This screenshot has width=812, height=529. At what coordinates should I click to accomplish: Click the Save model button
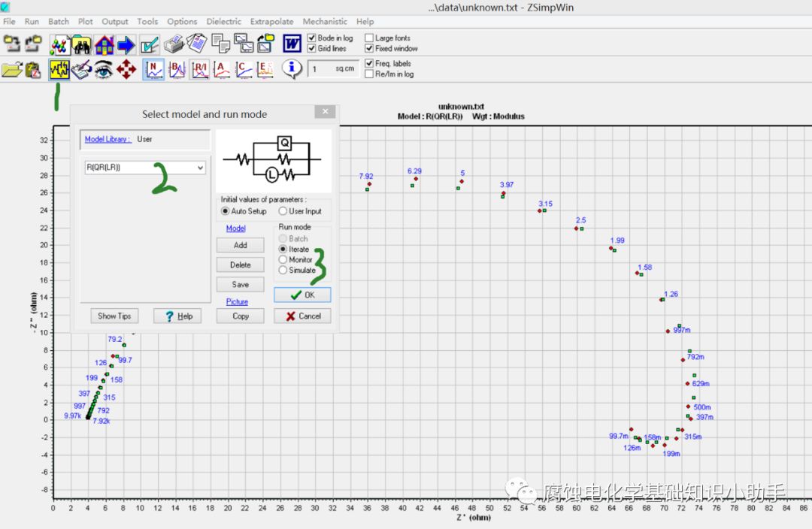click(241, 285)
